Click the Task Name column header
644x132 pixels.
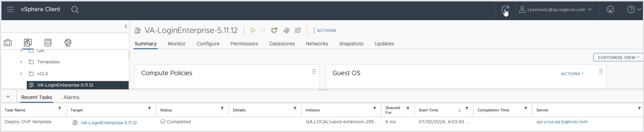click(x=15, y=110)
